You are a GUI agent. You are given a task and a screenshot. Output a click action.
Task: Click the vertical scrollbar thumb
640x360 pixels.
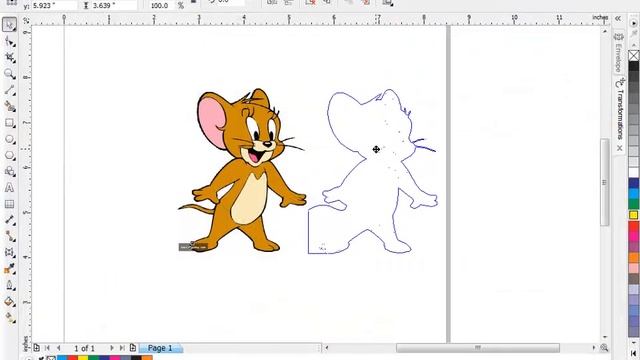(x=604, y=182)
